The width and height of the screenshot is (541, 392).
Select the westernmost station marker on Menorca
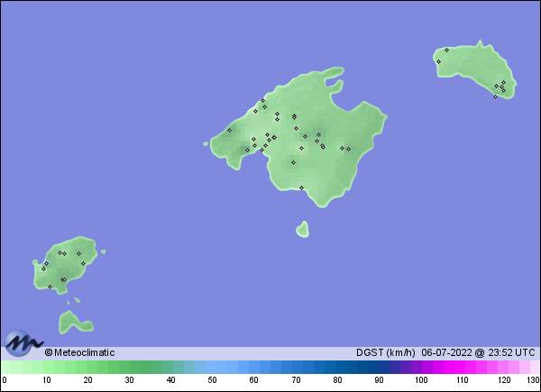tap(438, 61)
